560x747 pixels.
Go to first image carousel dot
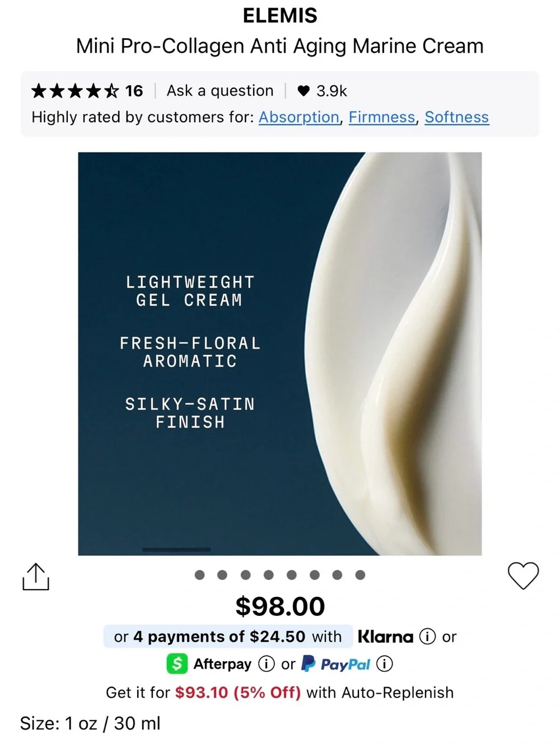click(199, 575)
